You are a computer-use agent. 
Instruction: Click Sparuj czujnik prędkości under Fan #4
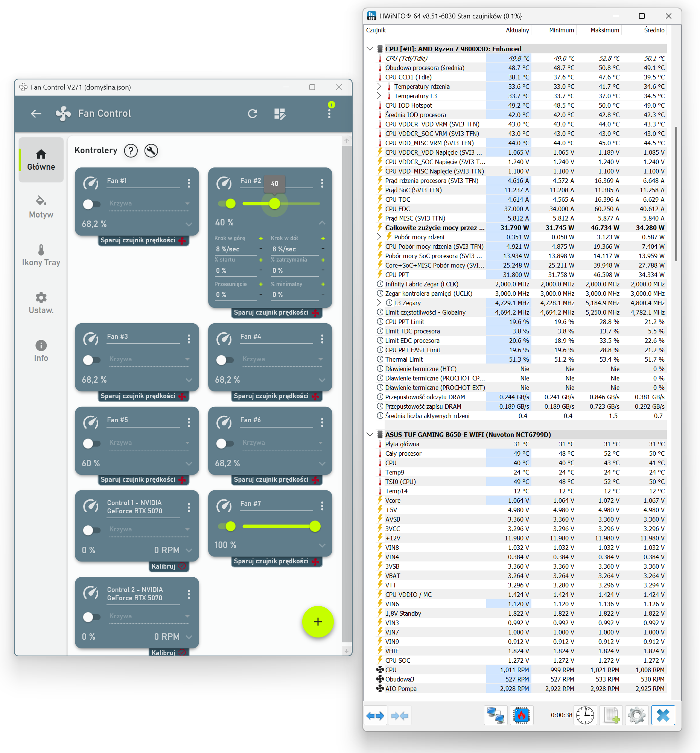coord(276,396)
